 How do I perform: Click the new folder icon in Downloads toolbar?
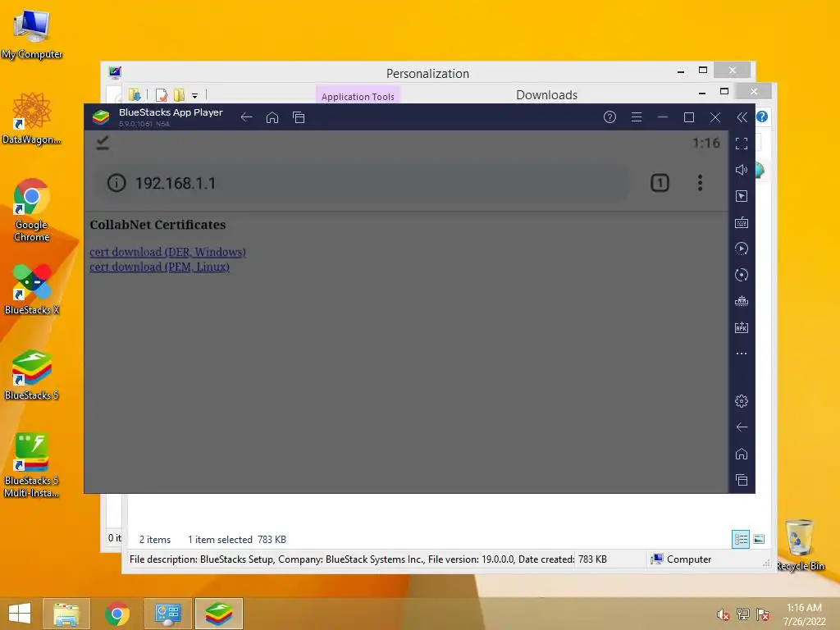click(179, 95)
